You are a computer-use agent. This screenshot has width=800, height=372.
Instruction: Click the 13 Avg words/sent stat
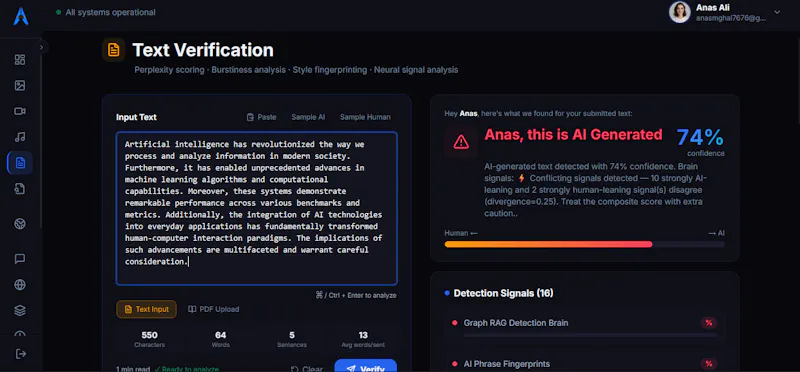coord(363,339)
